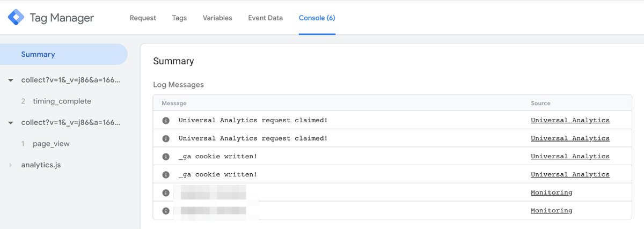The image size is (644, 229).
Task: Click info icon of first request claimed message
Action: (166, 120)
